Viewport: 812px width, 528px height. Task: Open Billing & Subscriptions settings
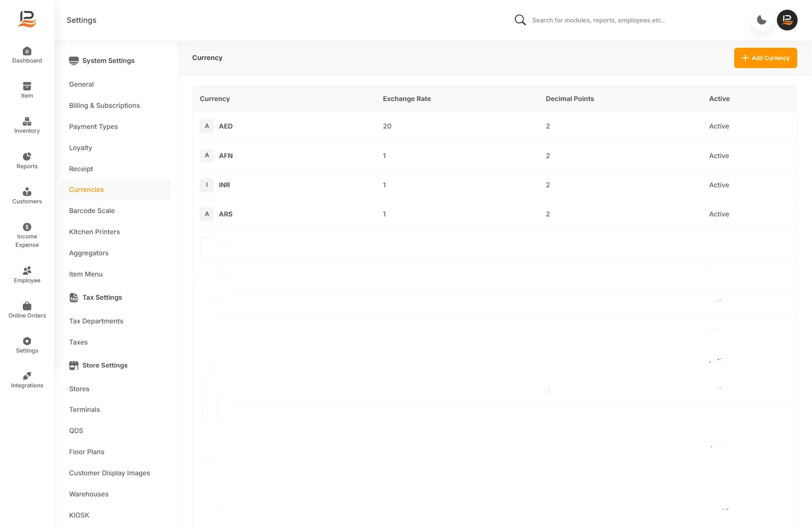104,105
